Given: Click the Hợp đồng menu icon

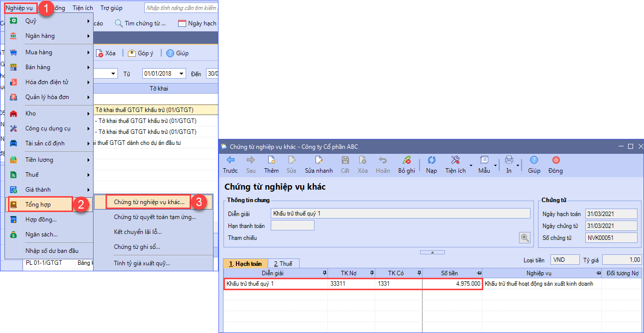Looking at the screenshot, I should click(x=14, y=220).
